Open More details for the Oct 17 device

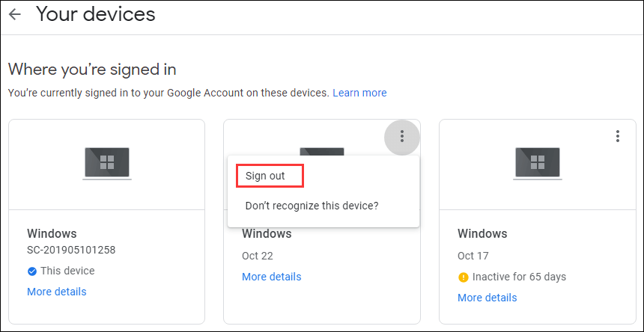pyautogui.click(x=487, y=298)
